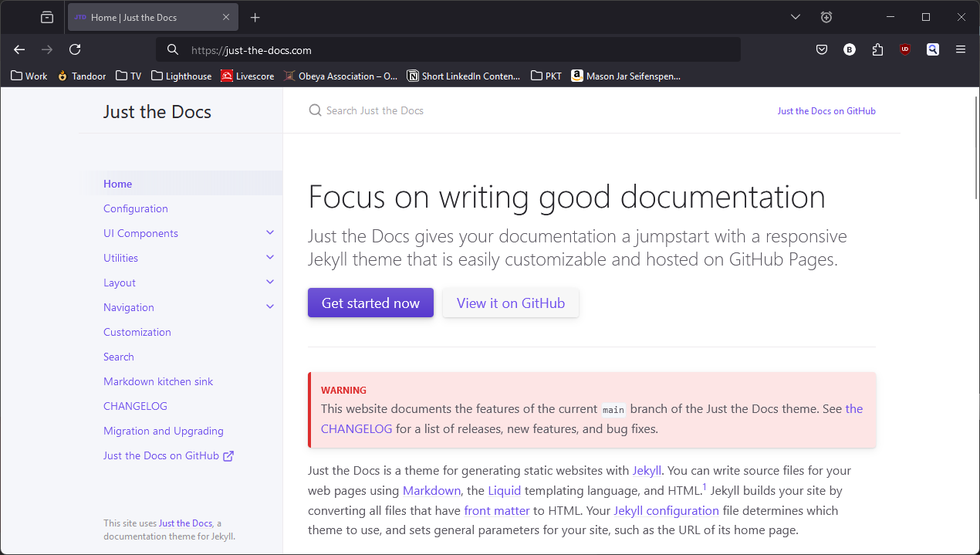This screenshot has height=555, width=980.
Task: Open the CHANGELOG link in warning box
Action: 357,428
